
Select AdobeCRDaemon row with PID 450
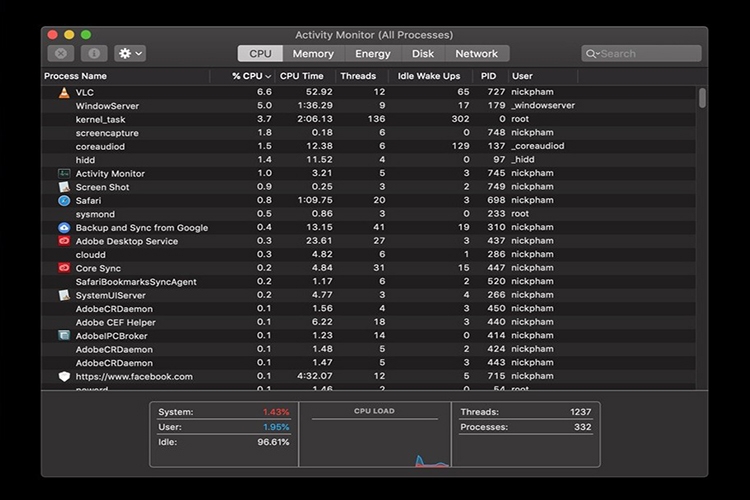click(369, 309)
